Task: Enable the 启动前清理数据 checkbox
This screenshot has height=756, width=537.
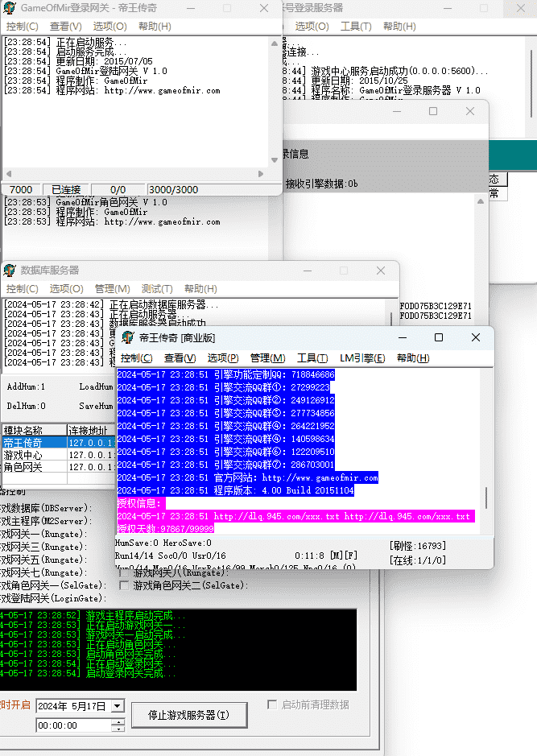Action: point(272,704)
